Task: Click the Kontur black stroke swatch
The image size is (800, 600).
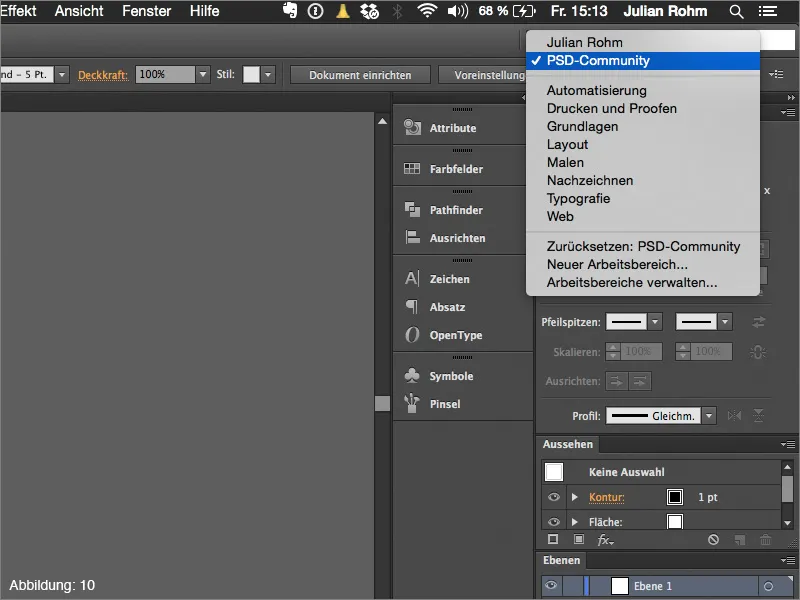Action: click(674, 497)
